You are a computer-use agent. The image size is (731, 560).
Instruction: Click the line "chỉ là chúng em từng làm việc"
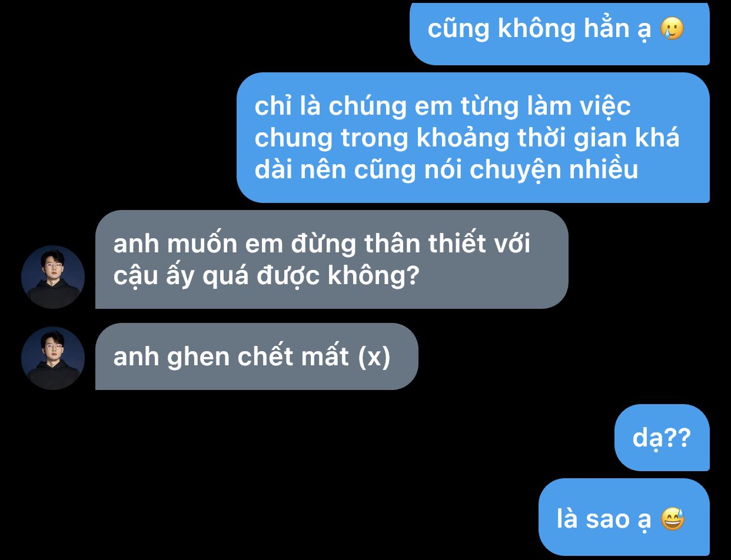[x=443, y=107]
